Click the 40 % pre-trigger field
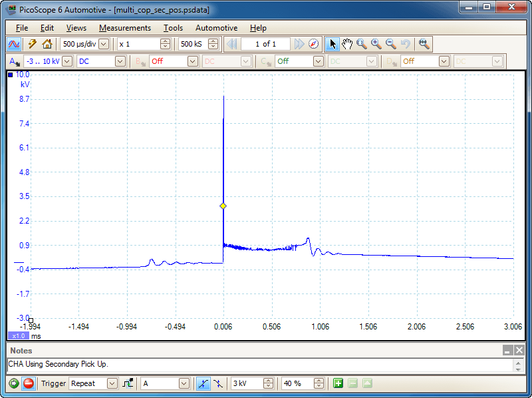 point(297,383)
